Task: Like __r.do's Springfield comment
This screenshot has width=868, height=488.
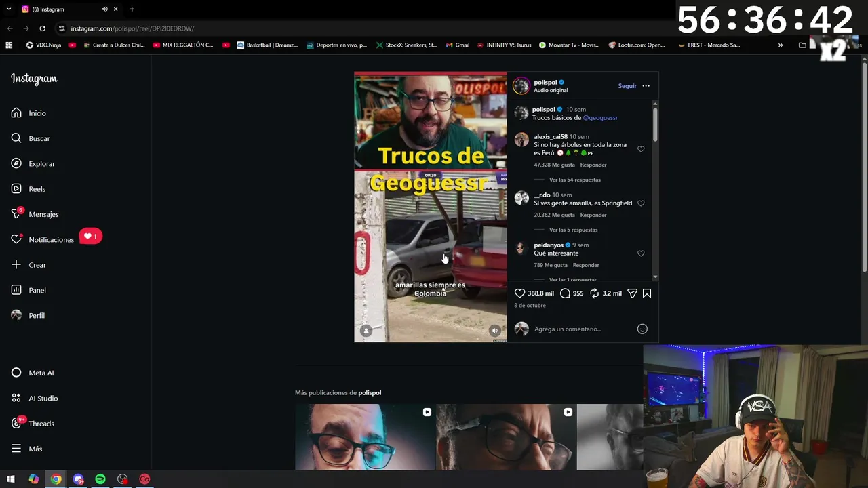Action: click(x=641, y=203)
